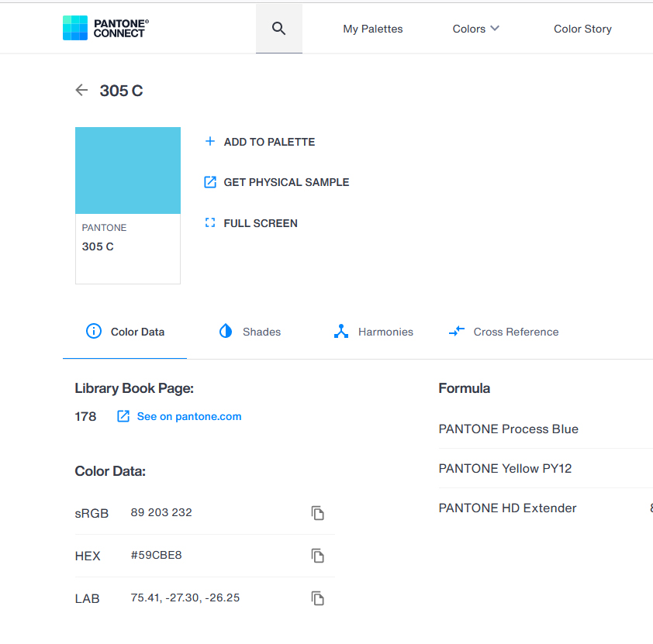Click the 305 C page heading
Viewport: 653px width, 644px height.
(x=121, y=91)
